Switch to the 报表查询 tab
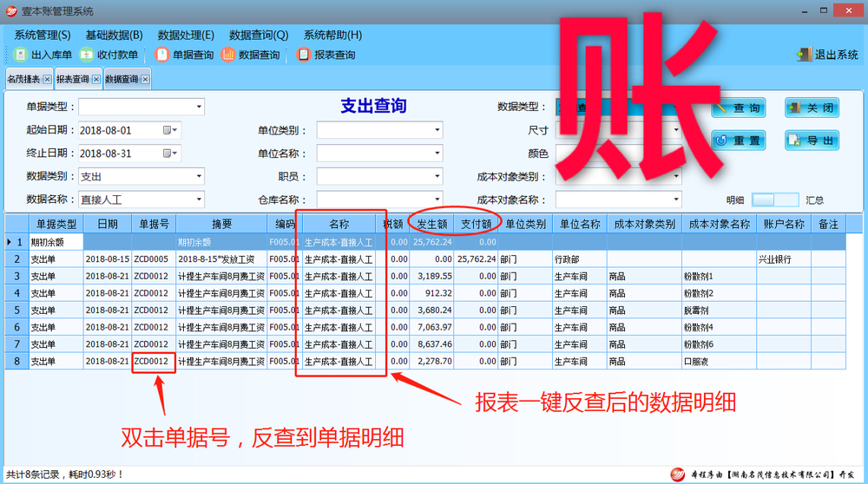This screenshot has width=868, height=484. click(73, 79)
